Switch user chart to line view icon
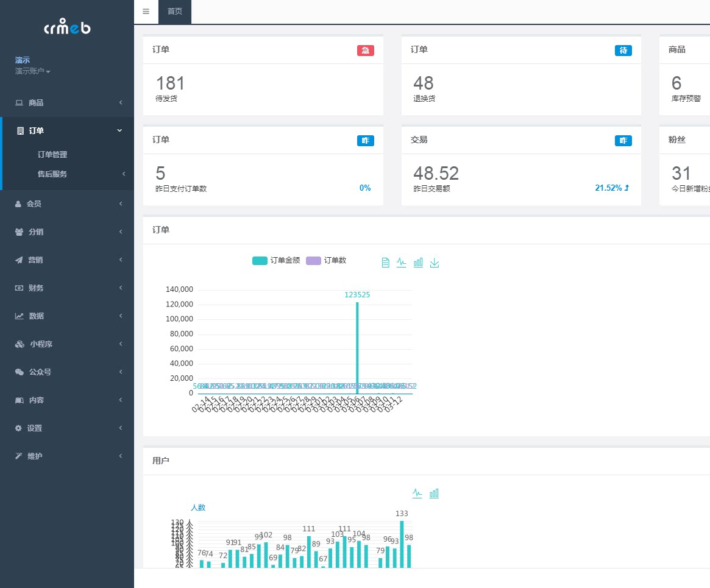The height and width of the screenshot is (588, 710). pyautogui.click(x=417, y=494)
